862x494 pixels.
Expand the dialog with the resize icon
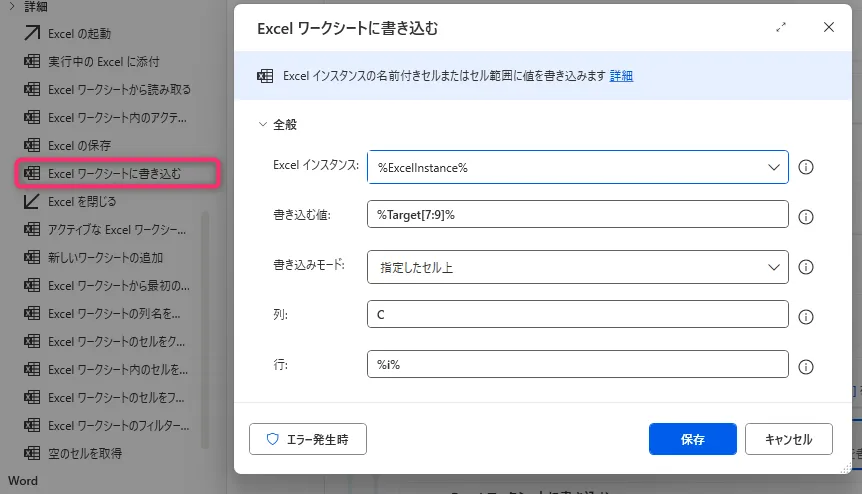click(x=781, y=28)
